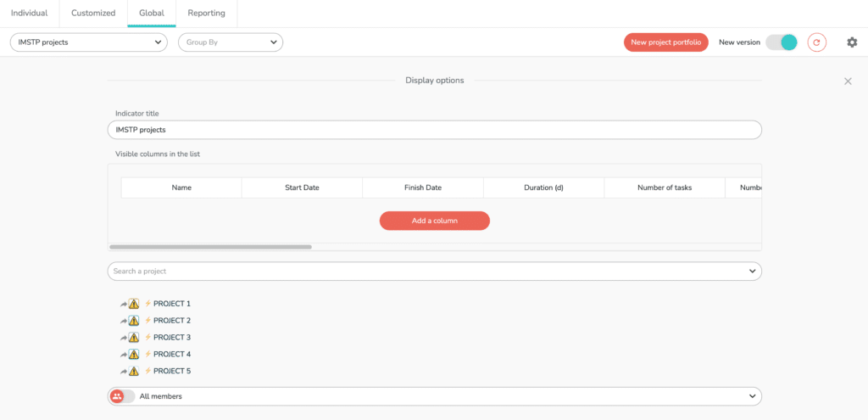Open settings with the gear icon
This screenshot has height=420, width=868.
click(x=852, y=42)
